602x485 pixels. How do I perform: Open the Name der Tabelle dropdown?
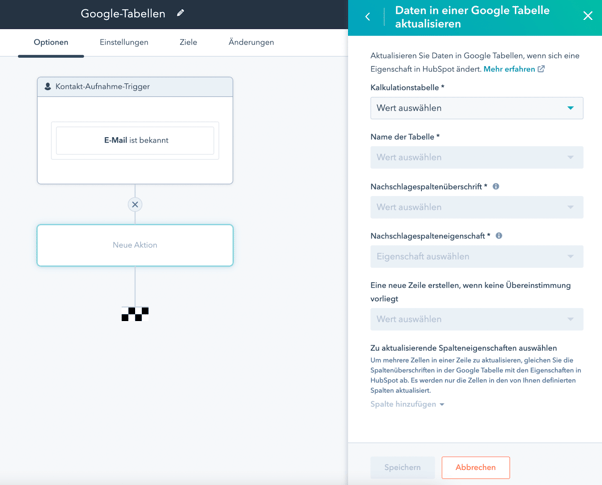pos(476,157)
